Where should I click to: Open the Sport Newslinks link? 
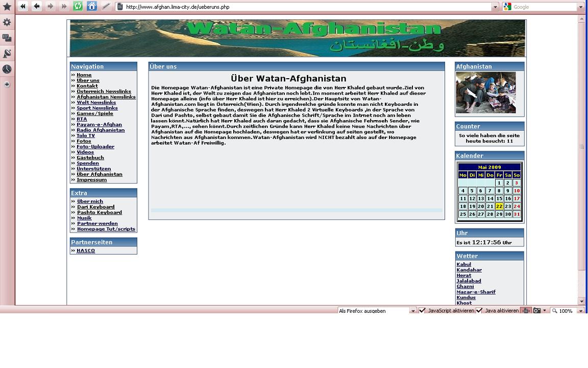point(97,108)
